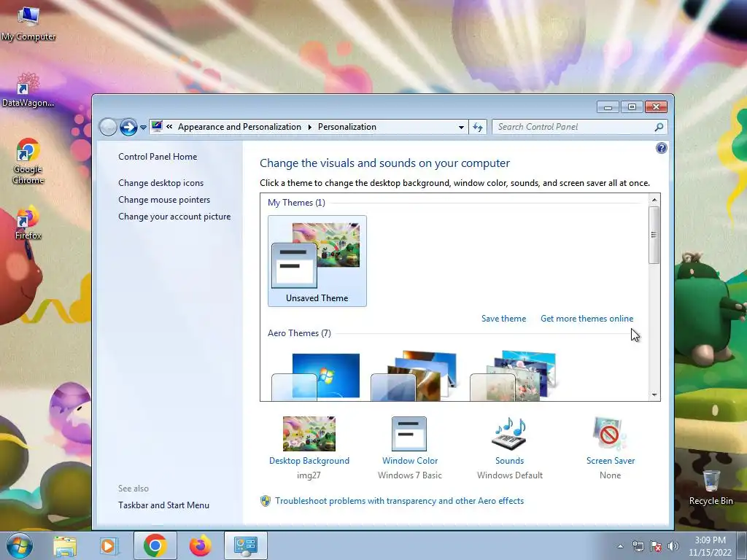Click Get more themes online
The image size is (747, 560).
coord(587,319)
